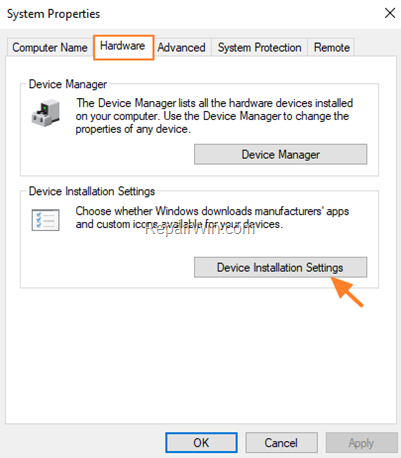Confirm with the OK button
The height and width of the screenshot is (458, 401).
(201, 443)
